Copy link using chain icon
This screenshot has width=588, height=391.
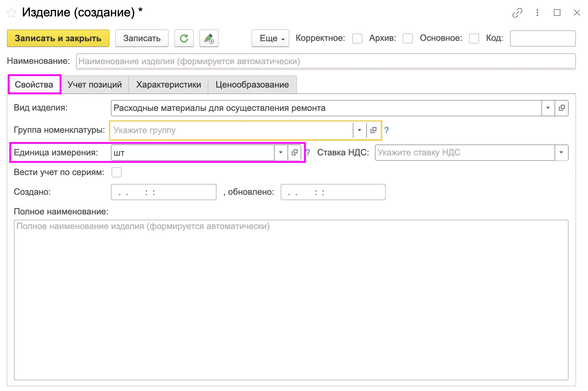coord(517,13)
